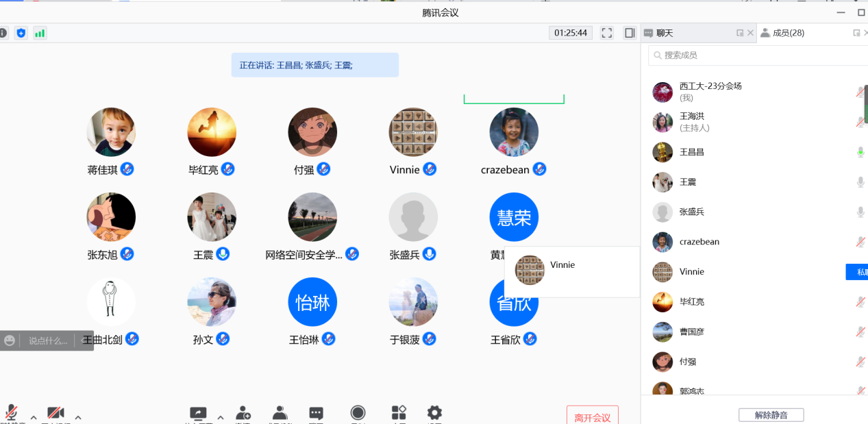Enter full screen mode icon

click(606, 33)
